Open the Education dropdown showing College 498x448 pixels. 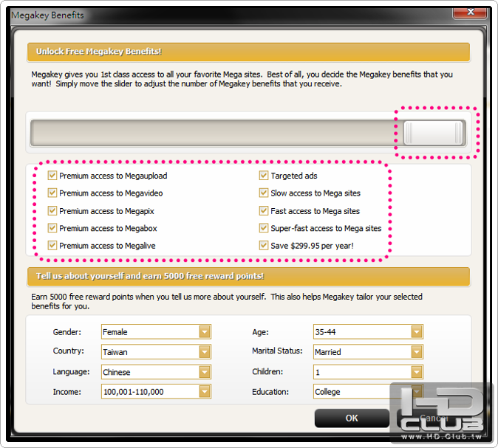[368, 392]
